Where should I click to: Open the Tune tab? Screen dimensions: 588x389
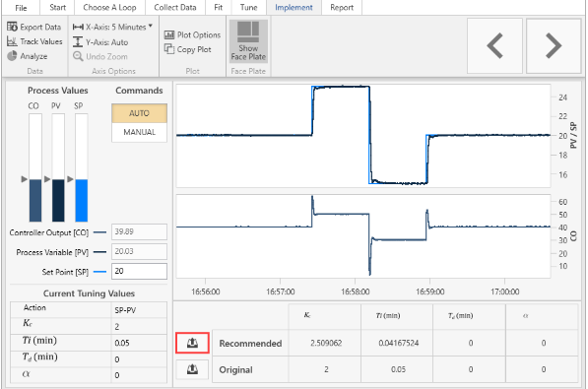(x=248, y=8)
